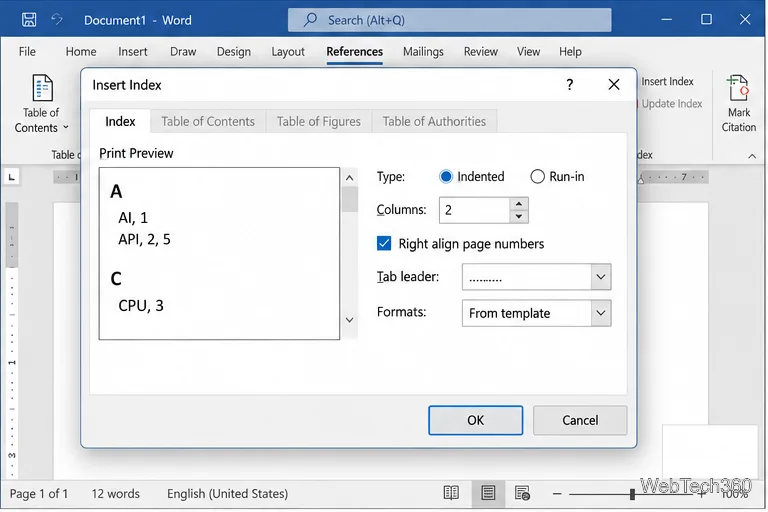
Task: Select Print Layout view icon
Action: 488,493
